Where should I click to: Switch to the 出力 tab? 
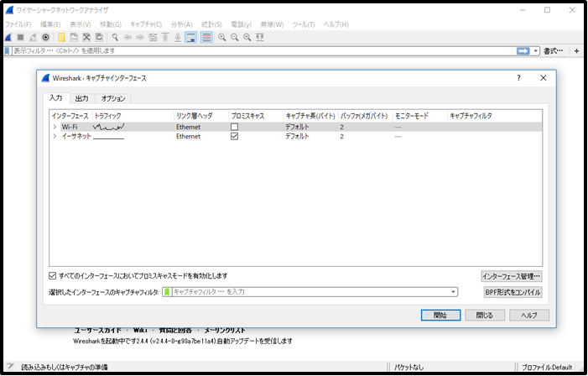pos(81,99)
